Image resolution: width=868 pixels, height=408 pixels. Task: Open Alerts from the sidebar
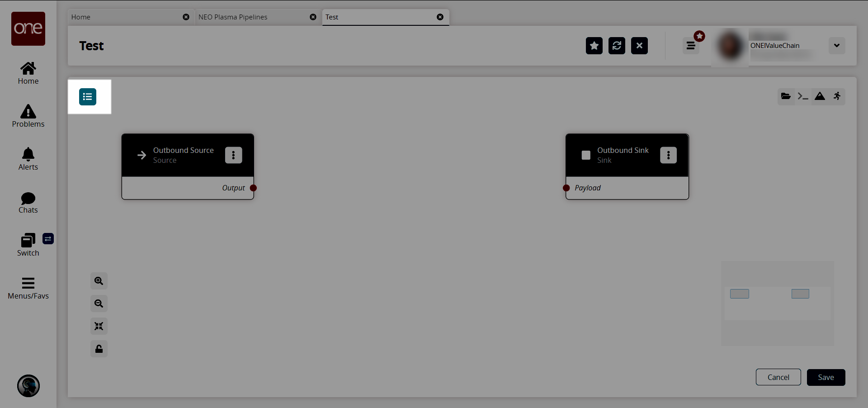[x=28, y=159]
